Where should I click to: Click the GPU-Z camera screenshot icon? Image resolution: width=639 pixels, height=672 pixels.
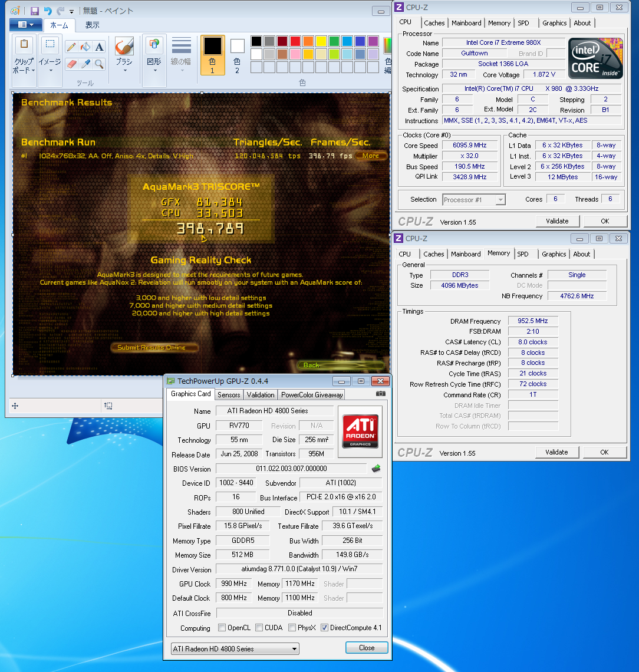(x=381, y=393)
